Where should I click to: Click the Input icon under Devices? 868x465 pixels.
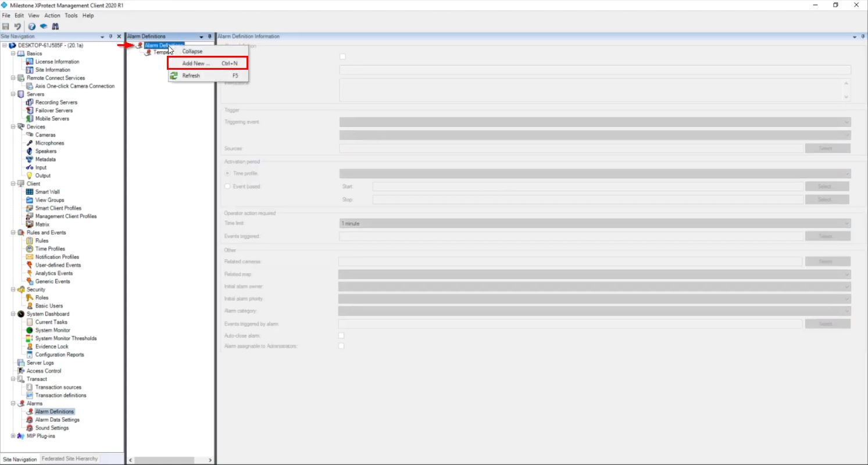click(30, 167)
